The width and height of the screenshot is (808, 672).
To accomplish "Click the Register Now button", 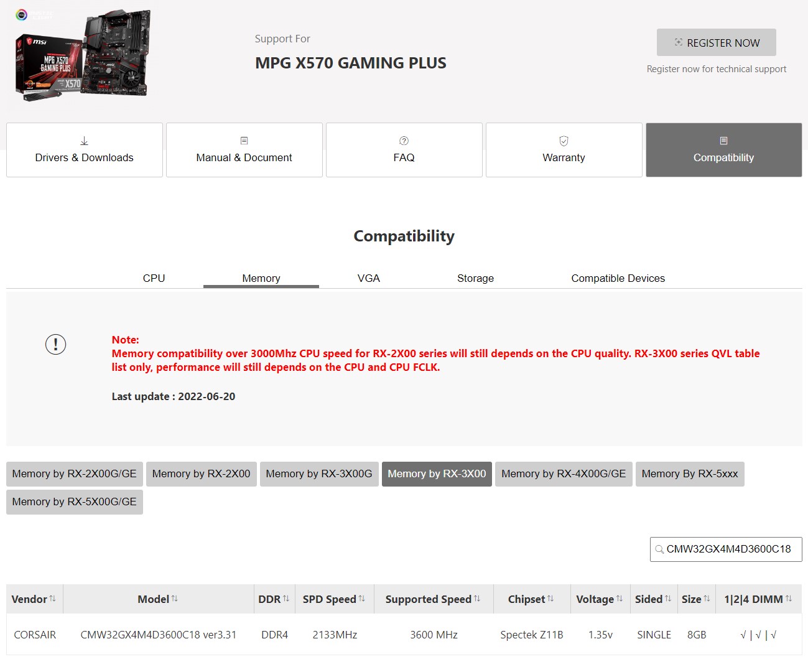I will (716, 42).
